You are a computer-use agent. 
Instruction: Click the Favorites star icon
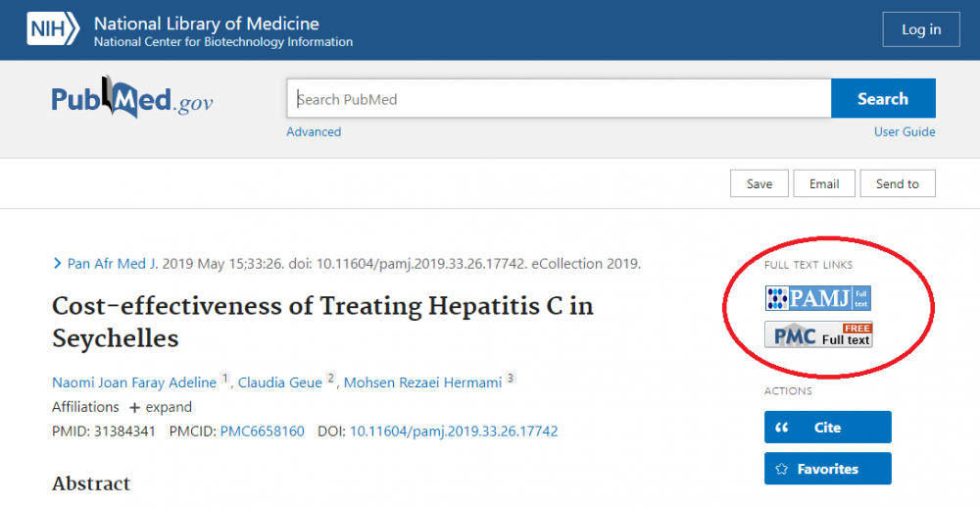(782, 469)
